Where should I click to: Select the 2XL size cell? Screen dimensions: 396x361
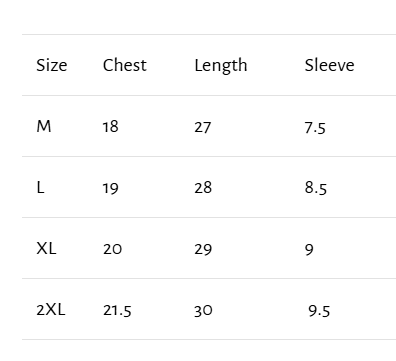click(x=51, y=310)
